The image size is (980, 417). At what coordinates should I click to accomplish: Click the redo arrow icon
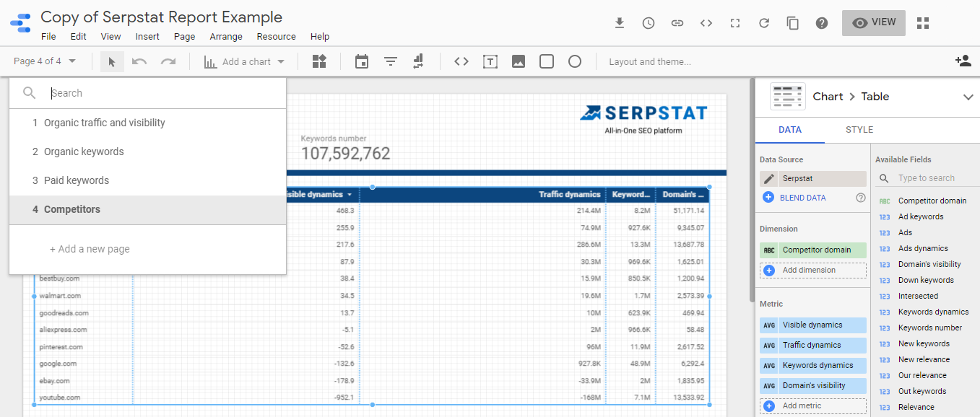tap(168, 61)
